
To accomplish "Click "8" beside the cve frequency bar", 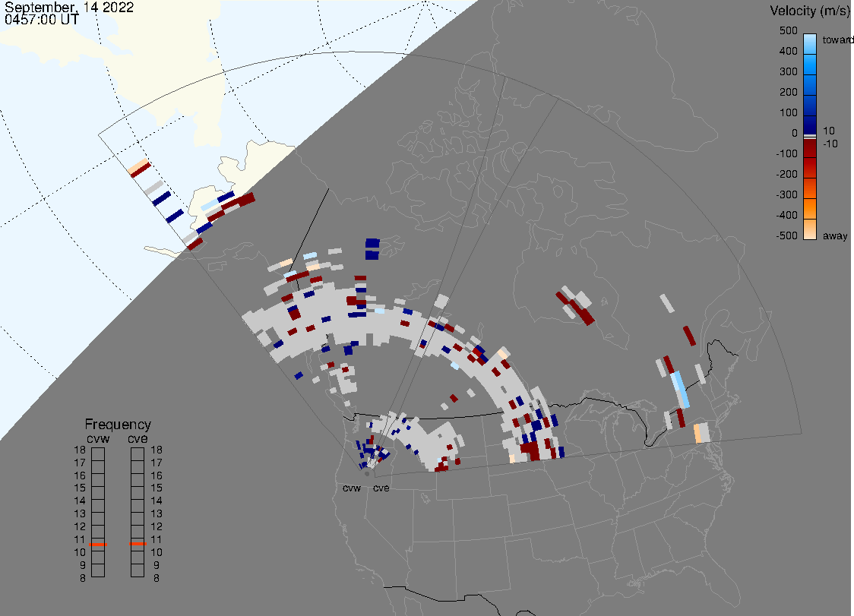I will coord(157,578).
